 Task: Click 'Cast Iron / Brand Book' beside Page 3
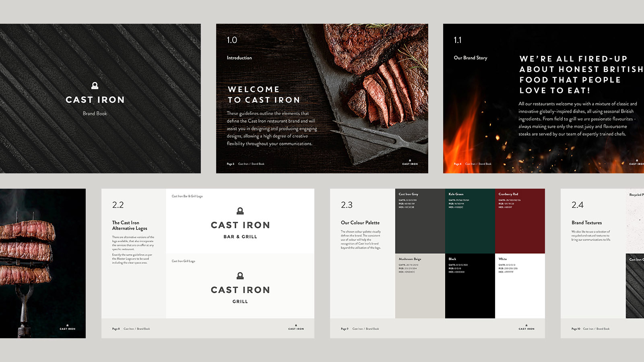point(251,164)
